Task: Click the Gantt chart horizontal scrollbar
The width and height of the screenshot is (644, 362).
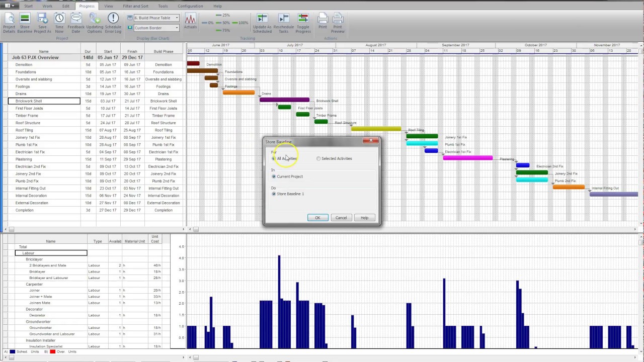Action: coord(413,229)
